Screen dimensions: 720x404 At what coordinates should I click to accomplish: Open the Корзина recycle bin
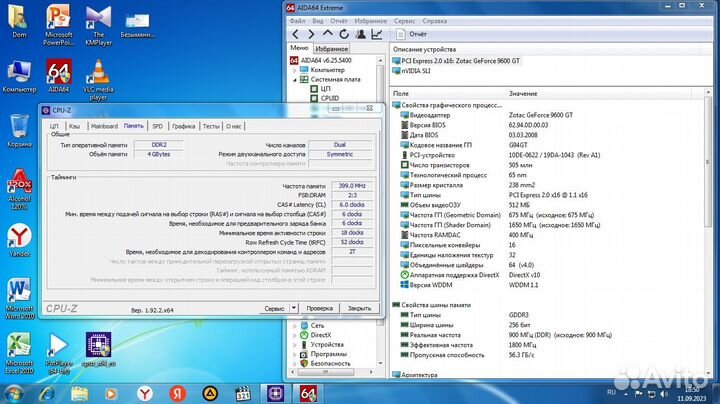tap(19, 131)
